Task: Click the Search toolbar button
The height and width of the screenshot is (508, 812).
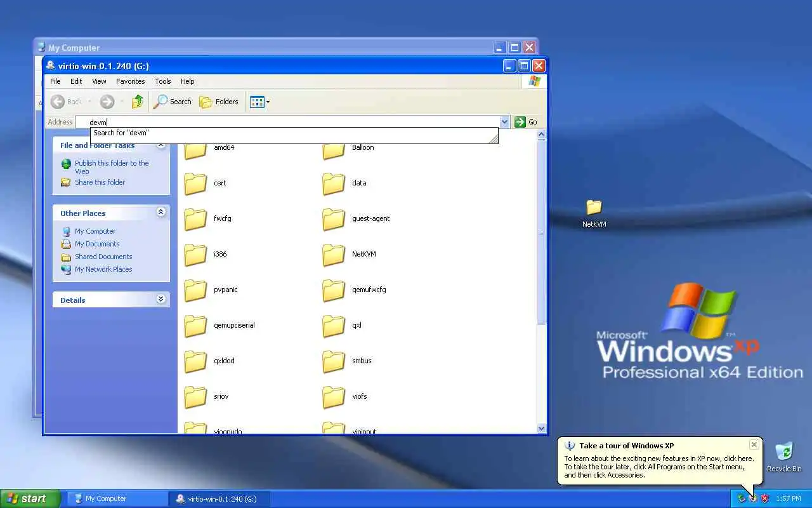Action: (173, 102)
